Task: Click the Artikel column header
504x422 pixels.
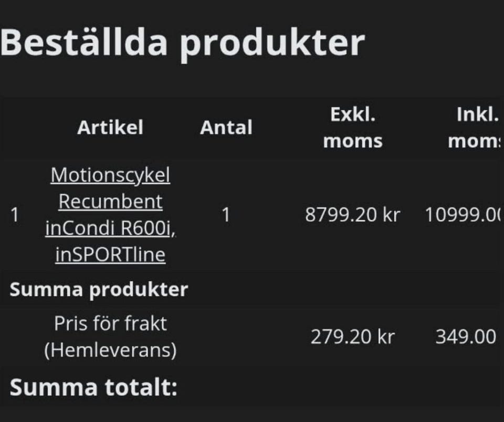Action: coord(110,128)
